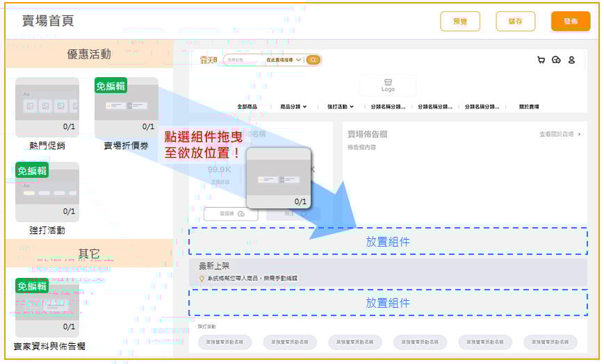
Task: Click the 預覽 preview button
Action: tap(460, 22)
